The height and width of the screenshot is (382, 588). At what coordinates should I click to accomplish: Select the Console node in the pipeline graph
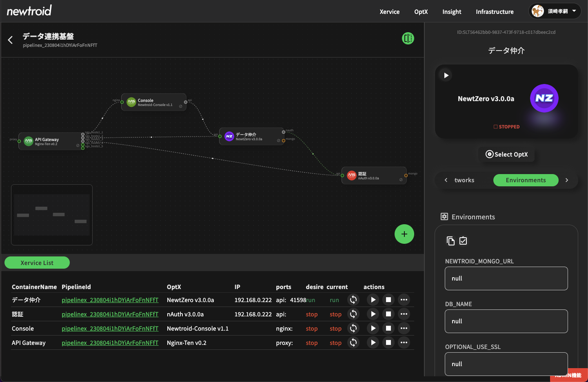coord(154,102)
